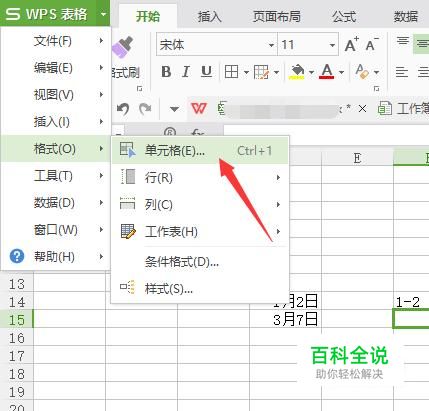Increase font size with A+ icon
The width and height of the screenshot is (429, 411).
pyautogui.click(x=351, y=45)
